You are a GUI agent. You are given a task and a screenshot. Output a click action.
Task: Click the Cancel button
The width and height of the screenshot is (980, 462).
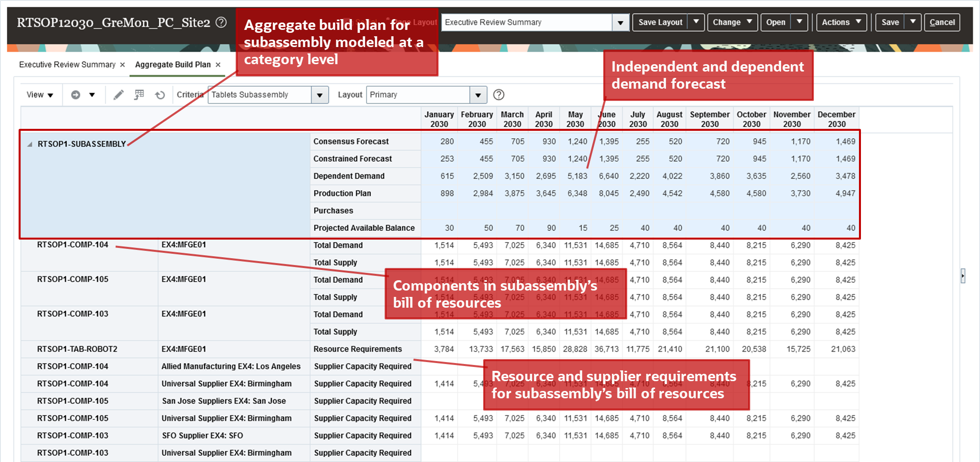942,22
